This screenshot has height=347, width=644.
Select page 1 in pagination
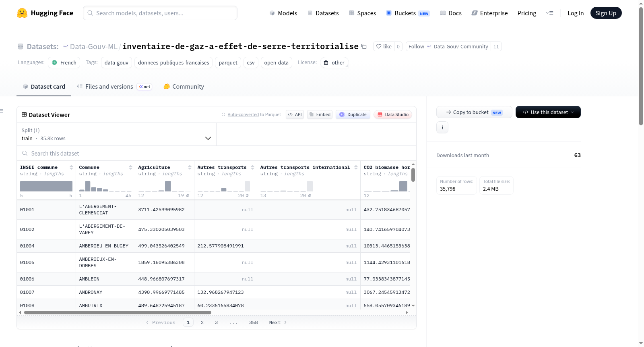click(188, 322)
